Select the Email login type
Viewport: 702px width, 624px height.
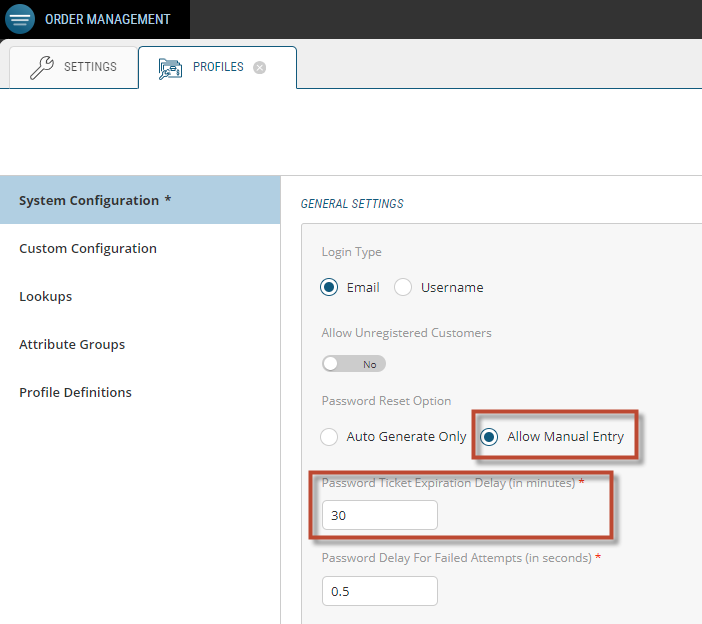329,288
